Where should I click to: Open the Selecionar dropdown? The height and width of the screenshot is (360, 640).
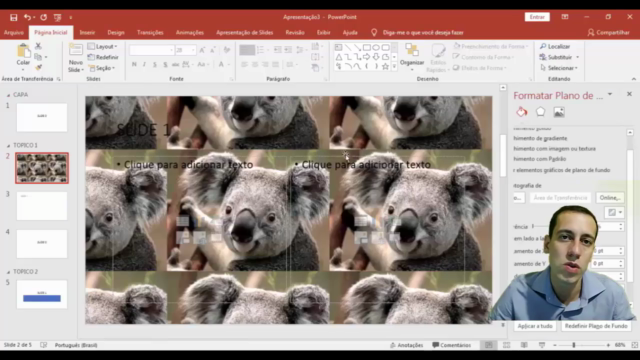pos(559,68)
